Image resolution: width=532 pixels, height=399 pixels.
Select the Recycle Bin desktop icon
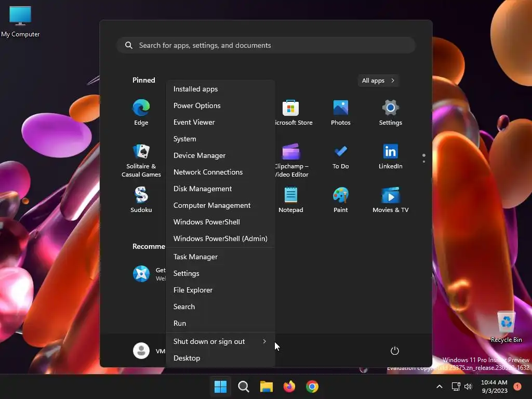point(506,327)
